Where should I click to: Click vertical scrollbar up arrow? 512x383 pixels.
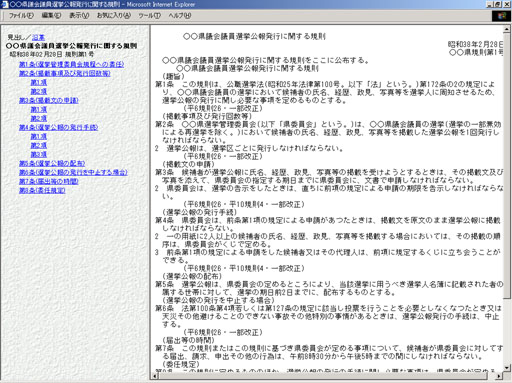click(x=507, y=29)
